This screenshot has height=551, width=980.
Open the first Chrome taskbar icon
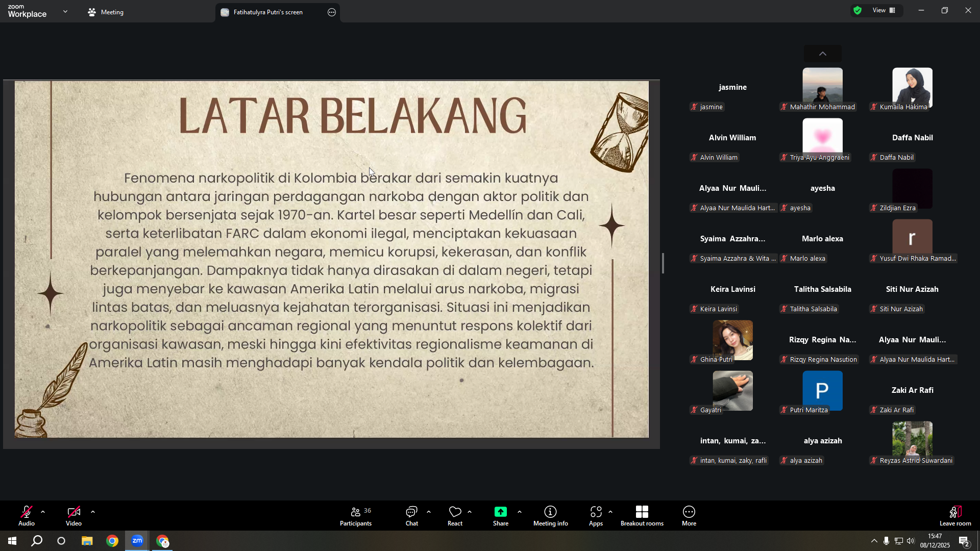[112, 541]
